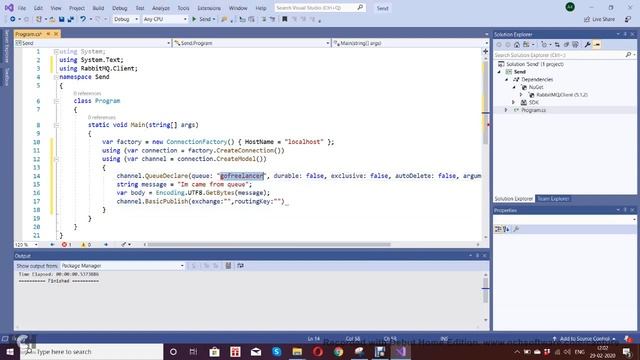This screenshot has height=360, width=640.
Task: Expand the Program.cs tree node
Action: (507, 110)
